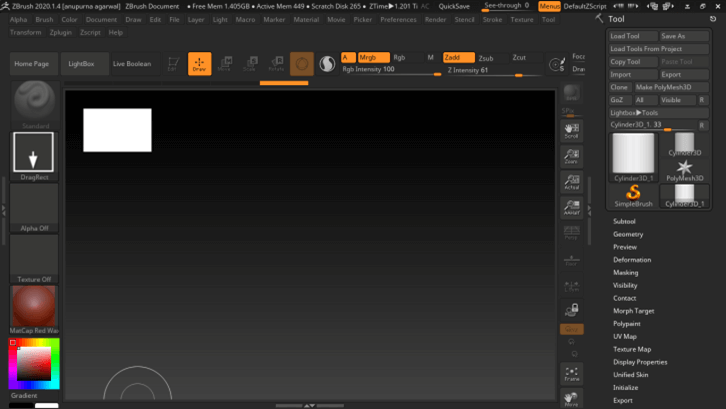Open the DragRect stroke selector
Image resolution: width=726 pixels, height=409 pixels.
click(x=34, y=156)
